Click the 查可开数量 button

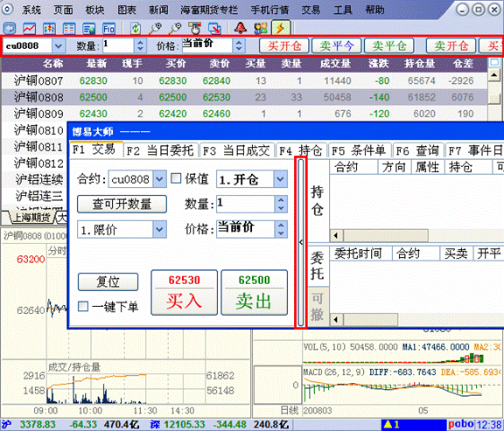click(122, 204)
